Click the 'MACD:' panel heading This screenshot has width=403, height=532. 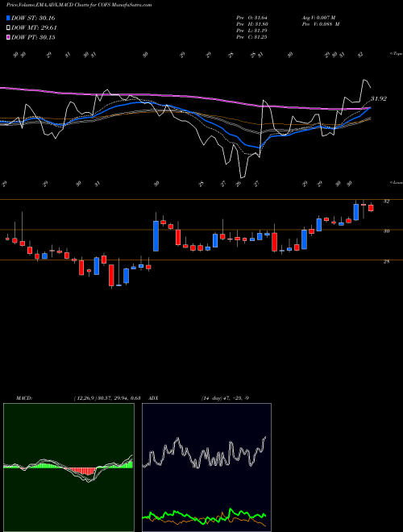(x=23, y=398)
